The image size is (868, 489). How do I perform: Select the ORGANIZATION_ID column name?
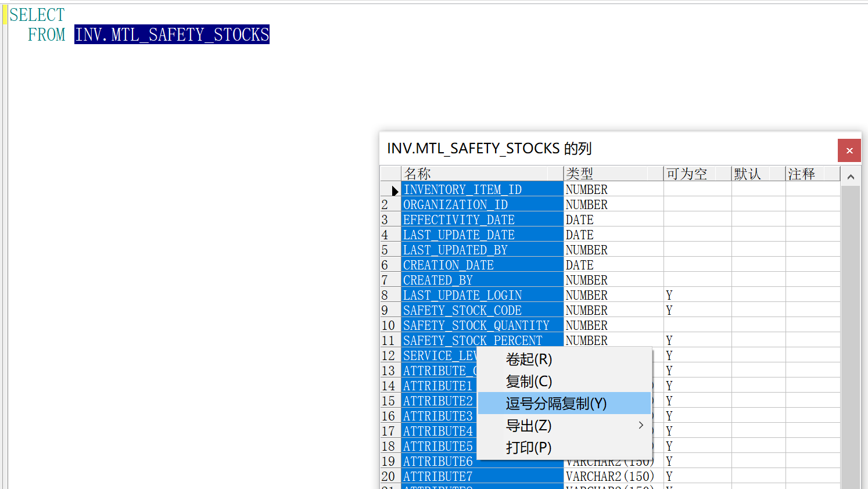coord(455,205)
